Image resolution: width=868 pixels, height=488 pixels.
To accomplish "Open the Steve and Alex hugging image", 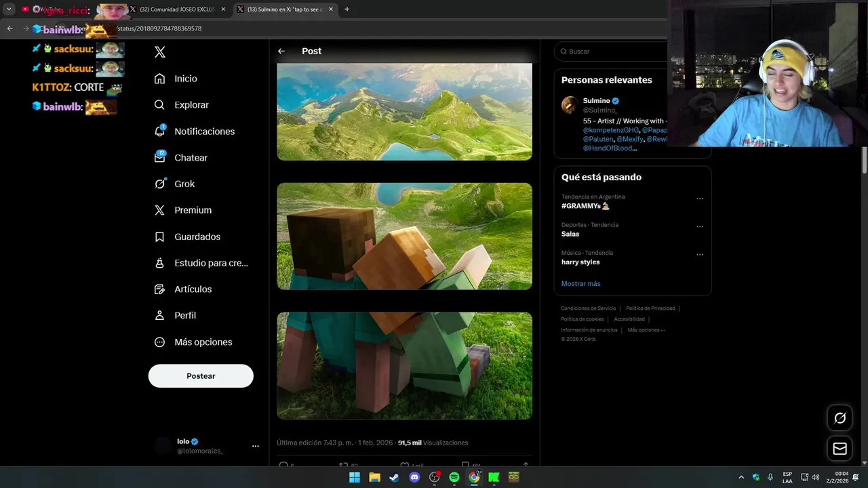I will [404, 236].
